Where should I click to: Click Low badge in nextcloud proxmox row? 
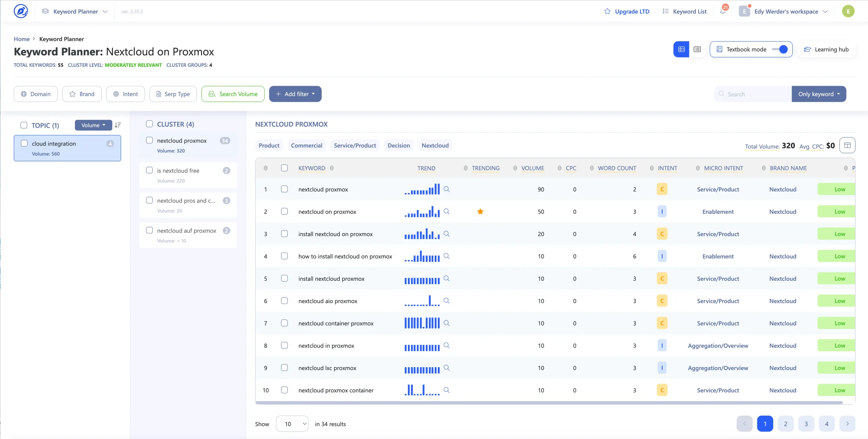(x=836, y=189)
